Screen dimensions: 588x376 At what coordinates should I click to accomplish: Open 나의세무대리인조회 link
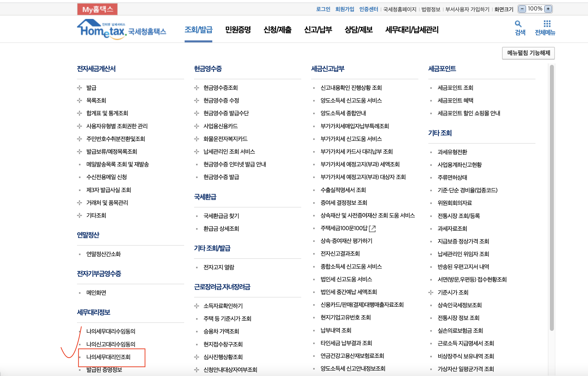click(x=108, y=357)
